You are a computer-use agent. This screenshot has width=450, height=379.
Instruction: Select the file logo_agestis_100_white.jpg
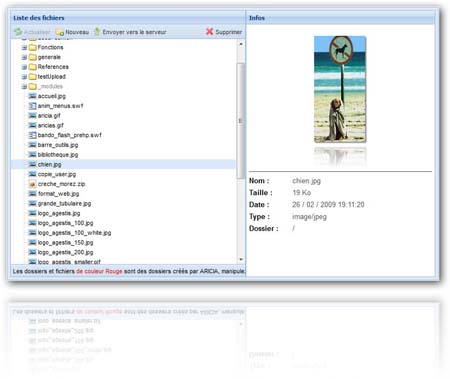[x=74, y=233]
